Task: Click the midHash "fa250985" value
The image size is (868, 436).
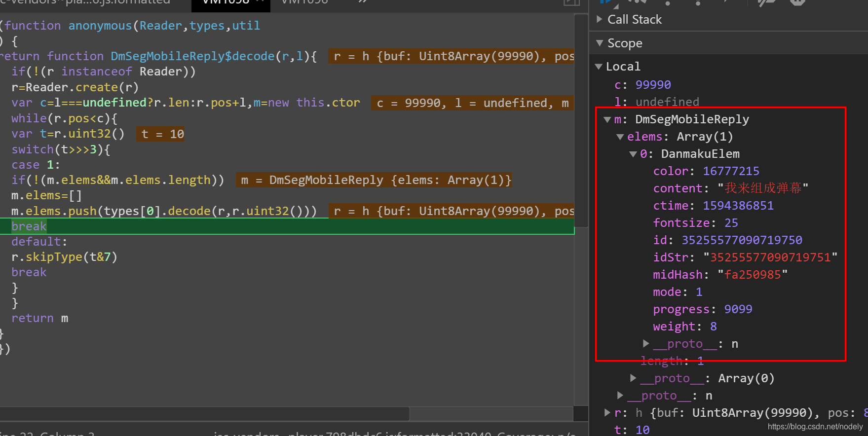Action: (x=753, y=275)
